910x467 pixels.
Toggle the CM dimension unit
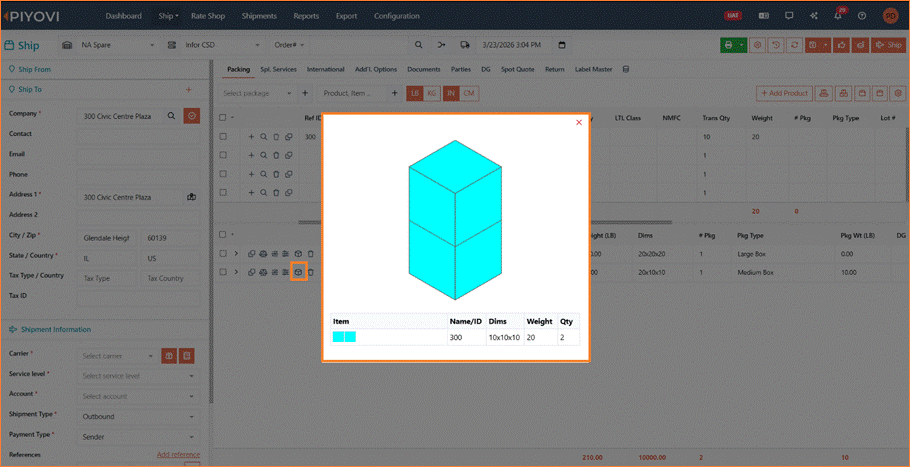[x=470, y=93]
